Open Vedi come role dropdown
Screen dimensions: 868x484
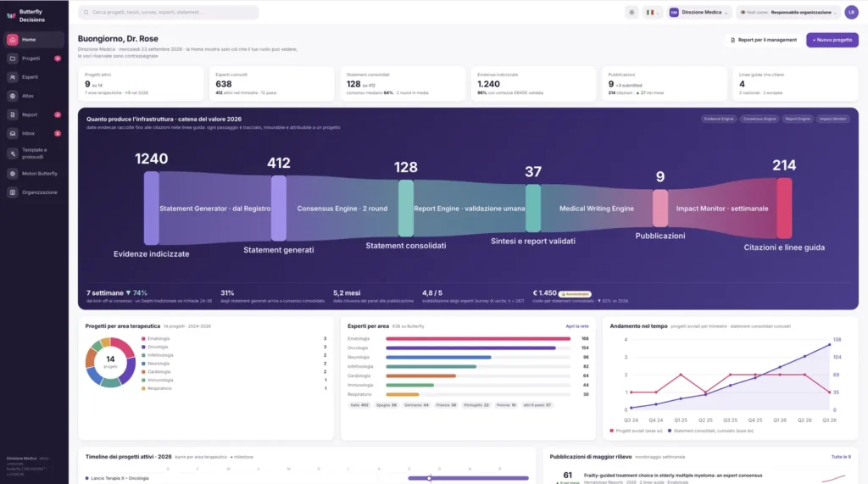coord(788,12)
